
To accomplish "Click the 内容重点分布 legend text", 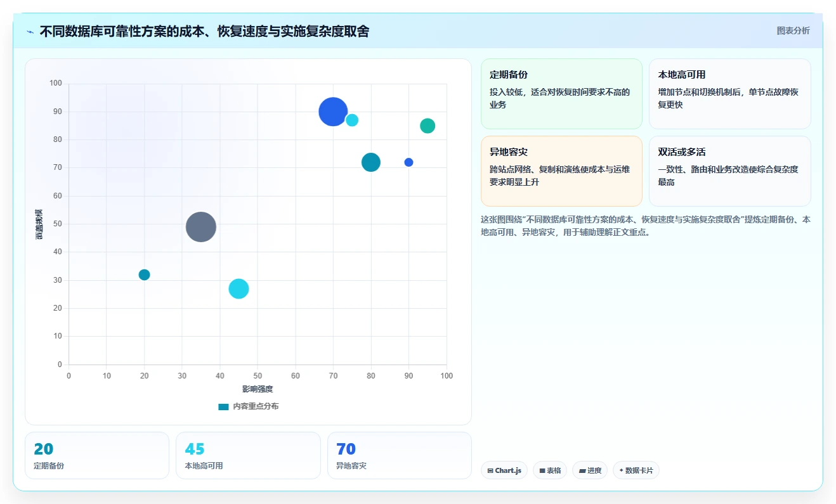I will pyautogui.click(x=256, y=406).
